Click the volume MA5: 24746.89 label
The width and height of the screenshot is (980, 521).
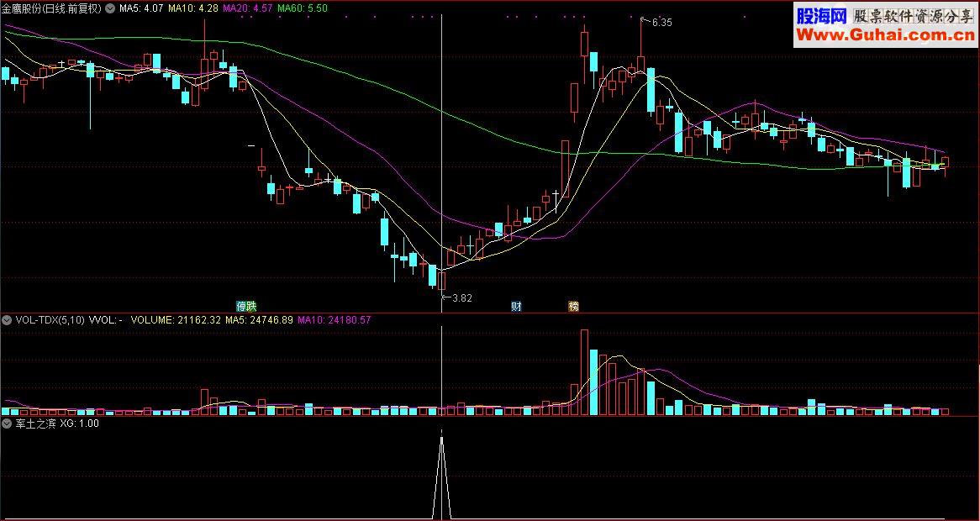coord(260,320)
